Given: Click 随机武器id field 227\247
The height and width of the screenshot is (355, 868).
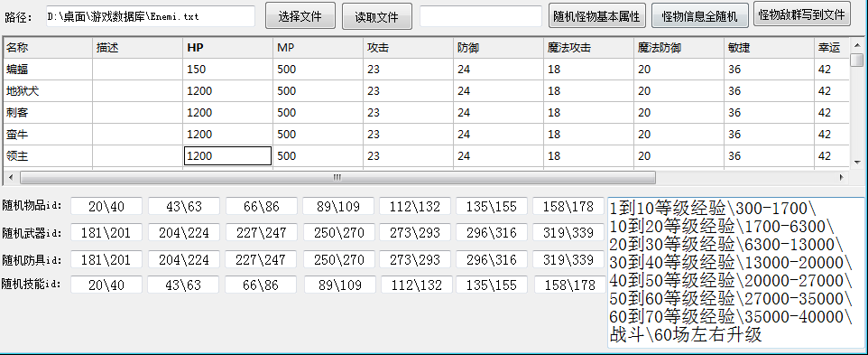Looking at the screenshot, I should [262, 233].
